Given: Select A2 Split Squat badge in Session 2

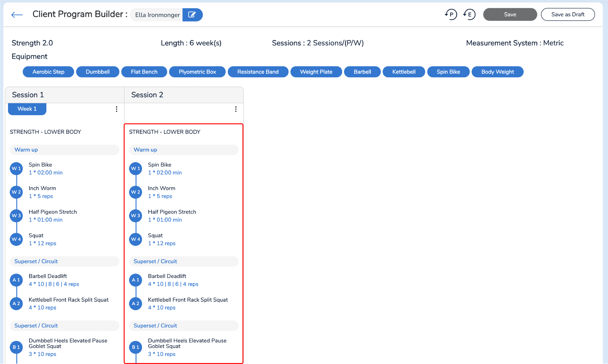Looking at the screenshot, I should click(x=136, y=303).
